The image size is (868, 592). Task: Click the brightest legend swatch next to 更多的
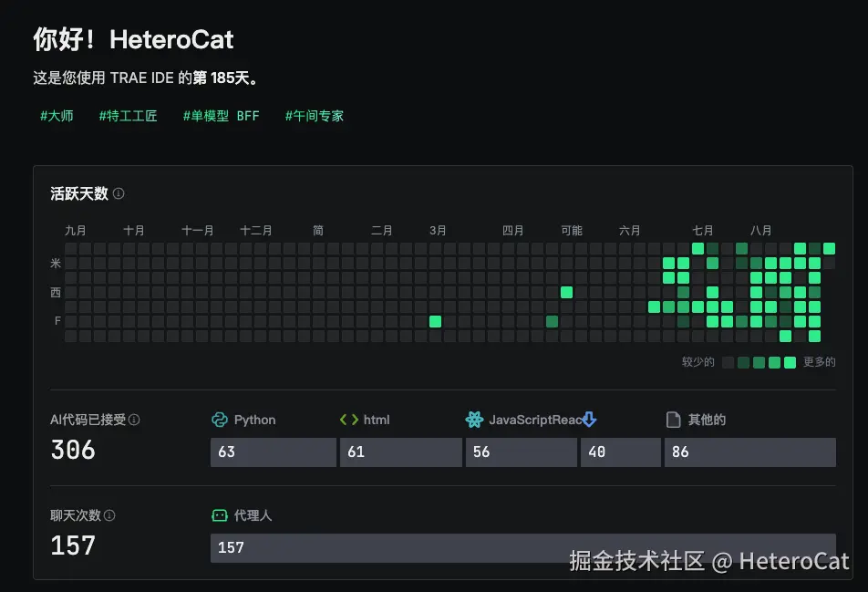coord(790,362)
